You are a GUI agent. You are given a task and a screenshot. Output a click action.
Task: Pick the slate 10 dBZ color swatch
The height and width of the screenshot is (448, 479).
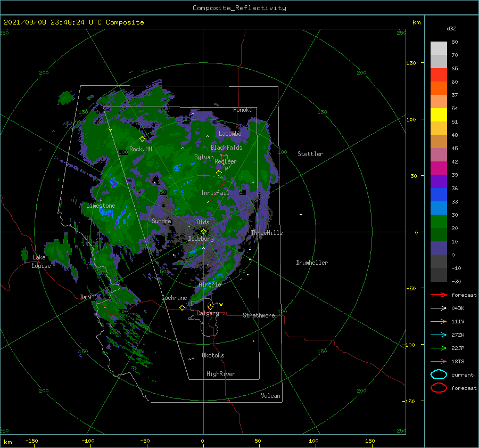coord(439,248)
